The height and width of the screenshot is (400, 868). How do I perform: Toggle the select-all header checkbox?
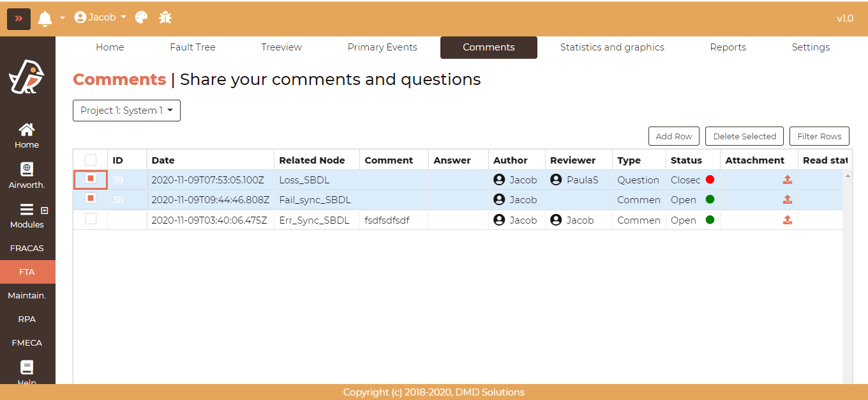click(91, 160)
